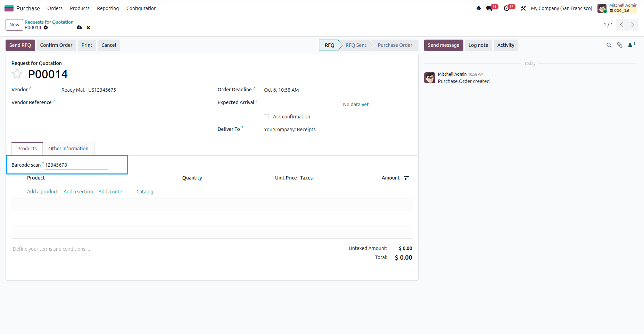Open the Configuration menu
This screenshot has width=644, height=334.
pyautogui.click(x=141, y=8)
